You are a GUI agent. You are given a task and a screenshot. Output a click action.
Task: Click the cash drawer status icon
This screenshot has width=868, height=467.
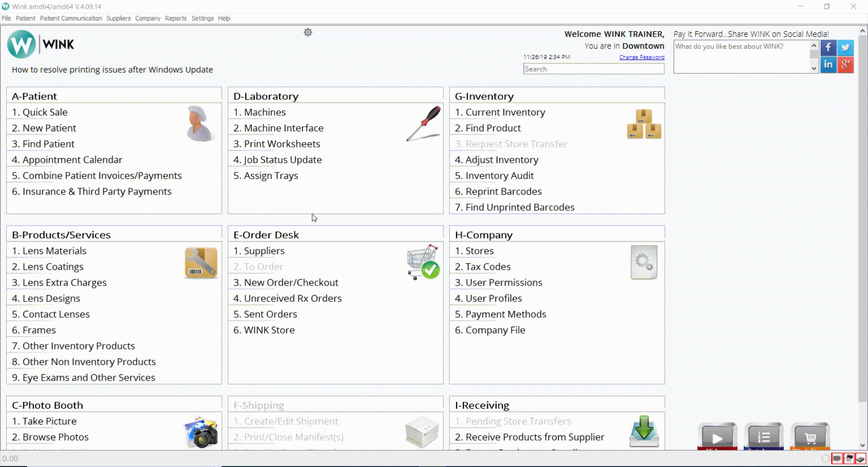(x=849, y=458)
